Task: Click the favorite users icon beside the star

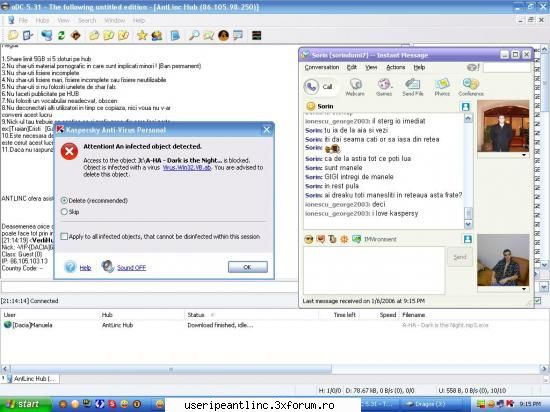Action: click(156, 35)
